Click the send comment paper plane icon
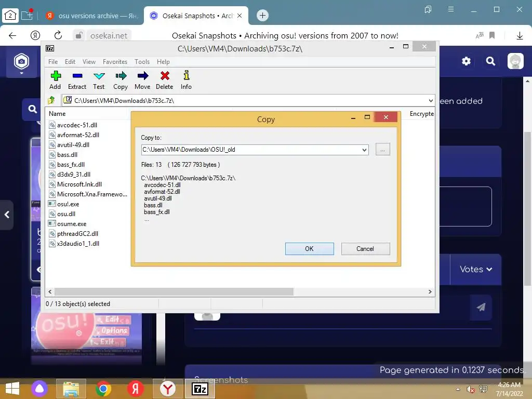 click(481, 307)
